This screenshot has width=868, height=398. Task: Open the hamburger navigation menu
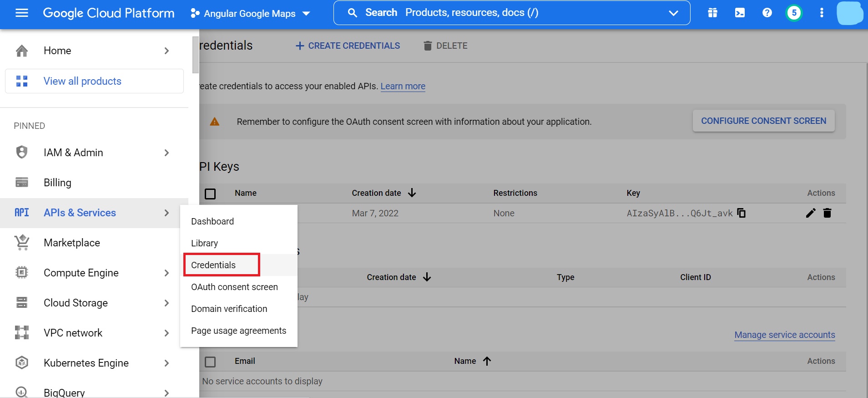(21, 13)
